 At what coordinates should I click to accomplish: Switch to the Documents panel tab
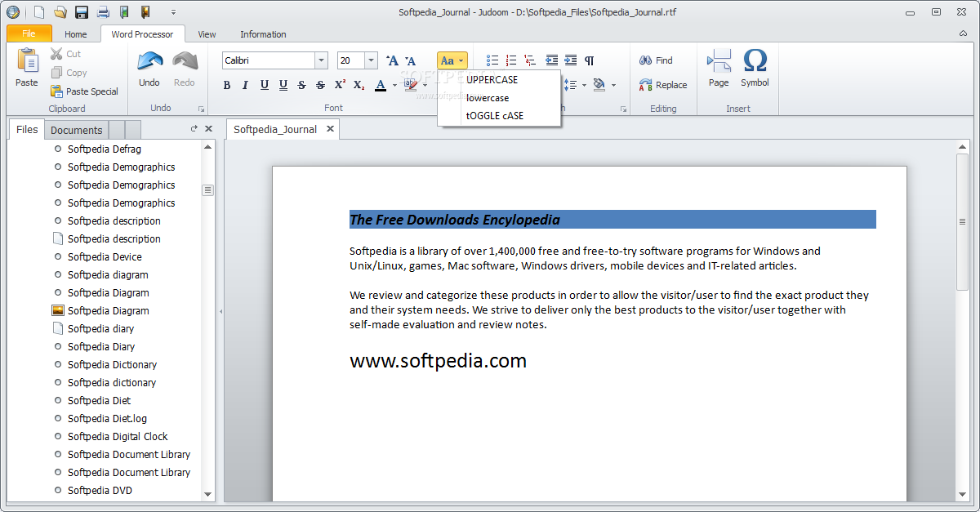(x=77, y=130)
